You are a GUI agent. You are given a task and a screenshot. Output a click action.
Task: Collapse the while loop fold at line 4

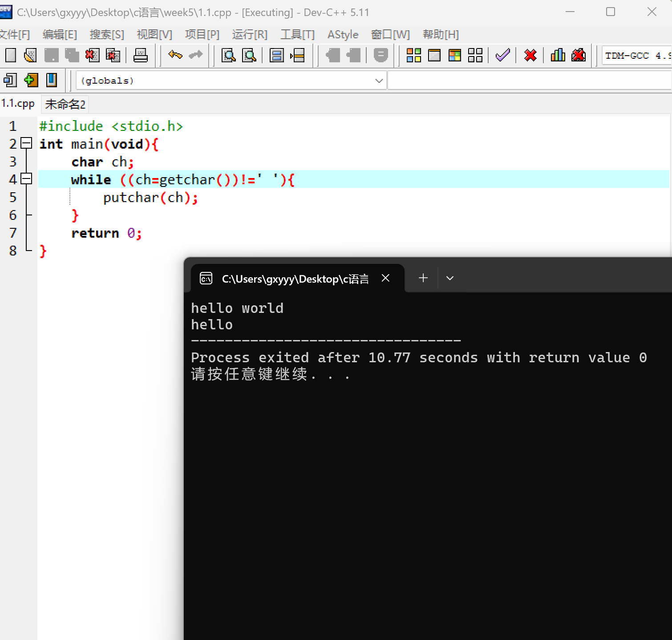point(27,179)
